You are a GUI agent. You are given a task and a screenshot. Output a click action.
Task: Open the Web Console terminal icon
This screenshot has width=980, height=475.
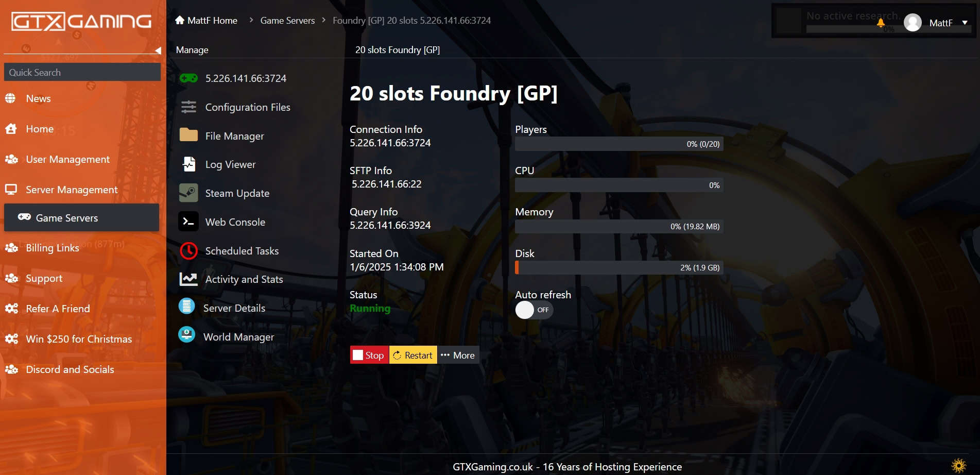tap(188, 222)
